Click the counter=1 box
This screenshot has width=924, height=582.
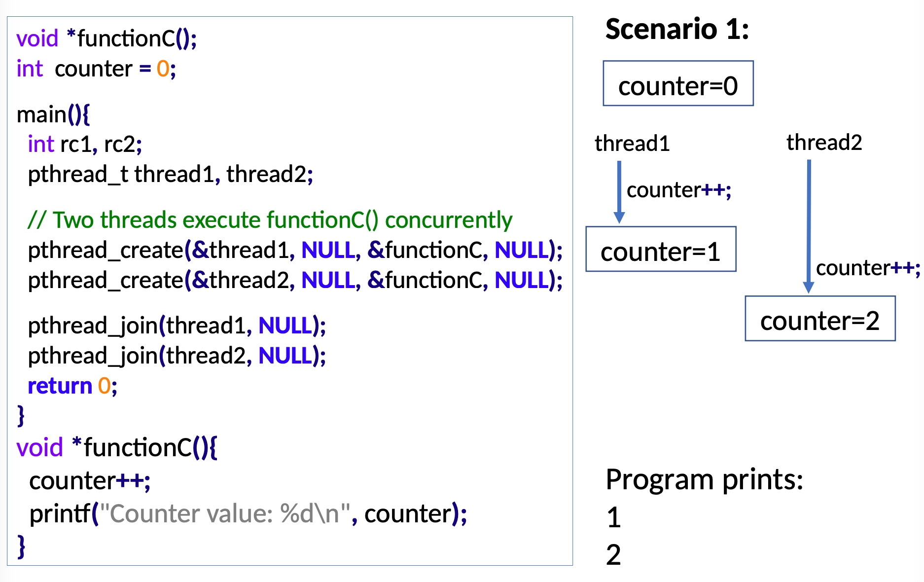tap(661, 250)
